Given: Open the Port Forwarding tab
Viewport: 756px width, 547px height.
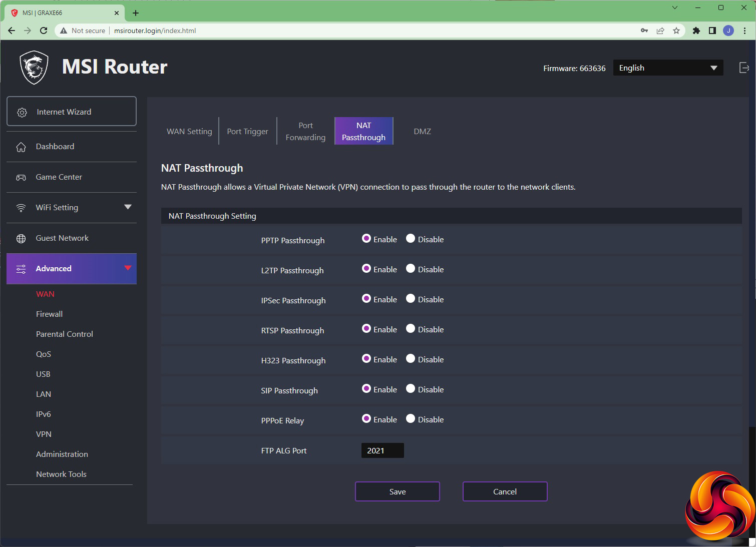Looking at the screenshot, I should pos(305,131).
